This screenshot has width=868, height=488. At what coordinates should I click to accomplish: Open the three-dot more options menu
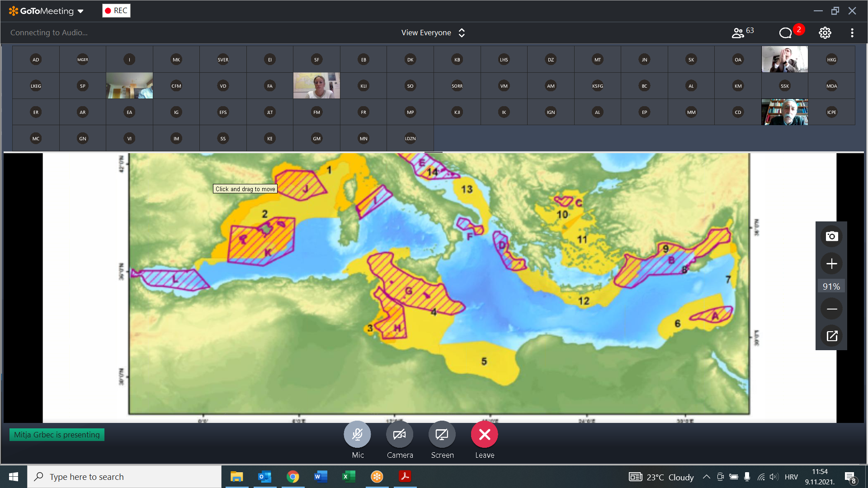(x=852, y=33)
